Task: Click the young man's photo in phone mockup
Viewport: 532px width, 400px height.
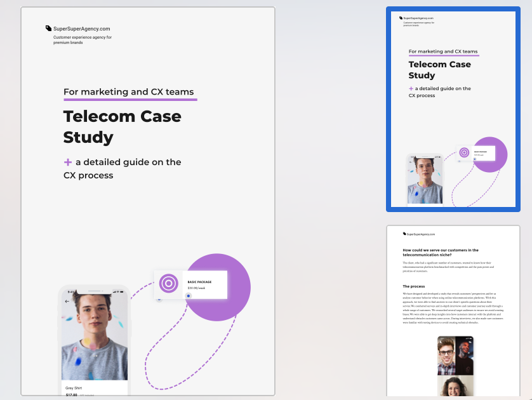Action: click(94, 337)
